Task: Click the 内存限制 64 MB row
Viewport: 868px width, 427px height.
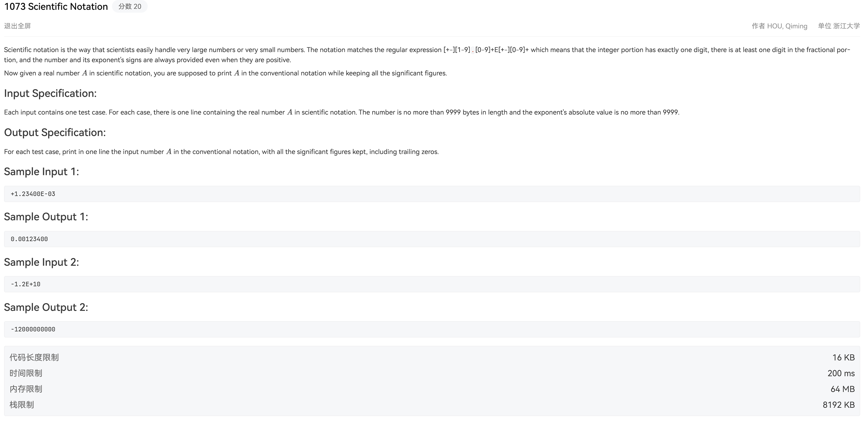Action: [432, 389]
